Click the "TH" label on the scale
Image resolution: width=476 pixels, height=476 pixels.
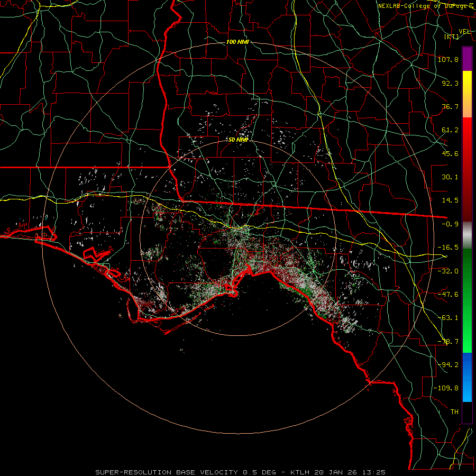[454, 412]
